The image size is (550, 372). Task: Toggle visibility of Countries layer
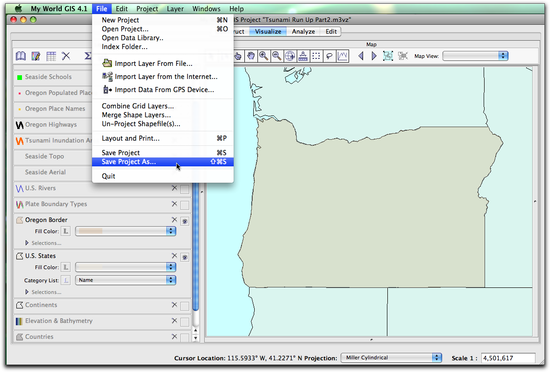[x=185, y=338]
